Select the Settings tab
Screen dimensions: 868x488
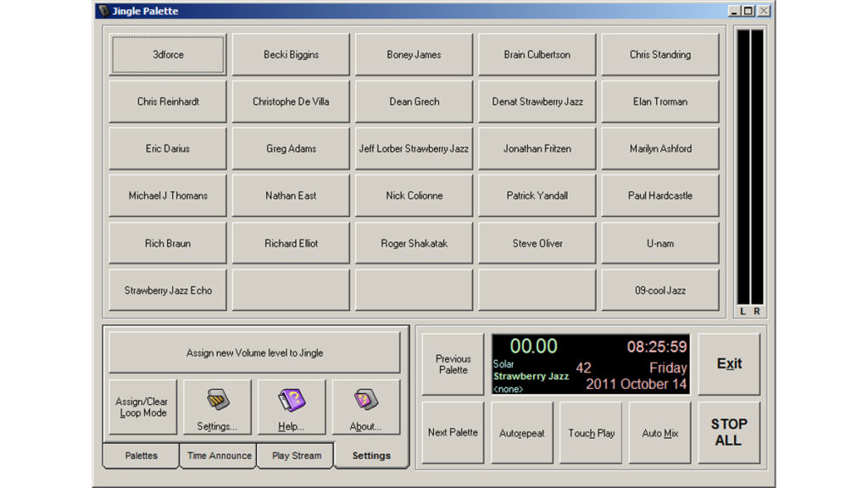[x=371, y=455]
